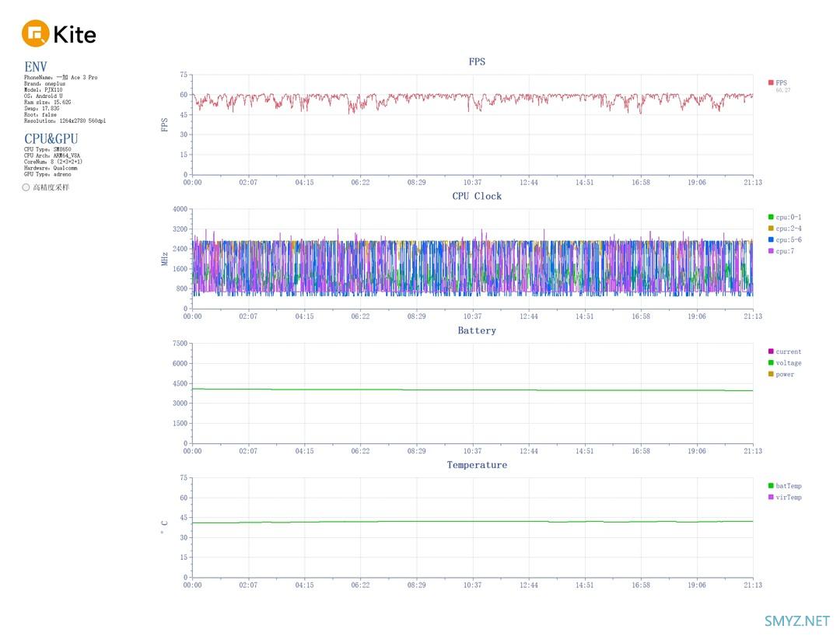Click the orange Kite logo icon
The image size is (840, 636).
pos(35,33)
